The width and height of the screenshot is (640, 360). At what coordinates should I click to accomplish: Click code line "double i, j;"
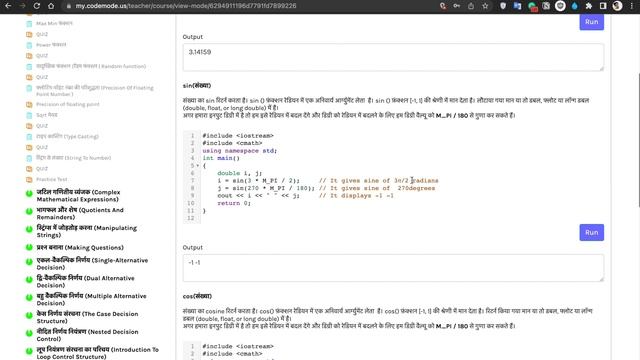(240, 173)
